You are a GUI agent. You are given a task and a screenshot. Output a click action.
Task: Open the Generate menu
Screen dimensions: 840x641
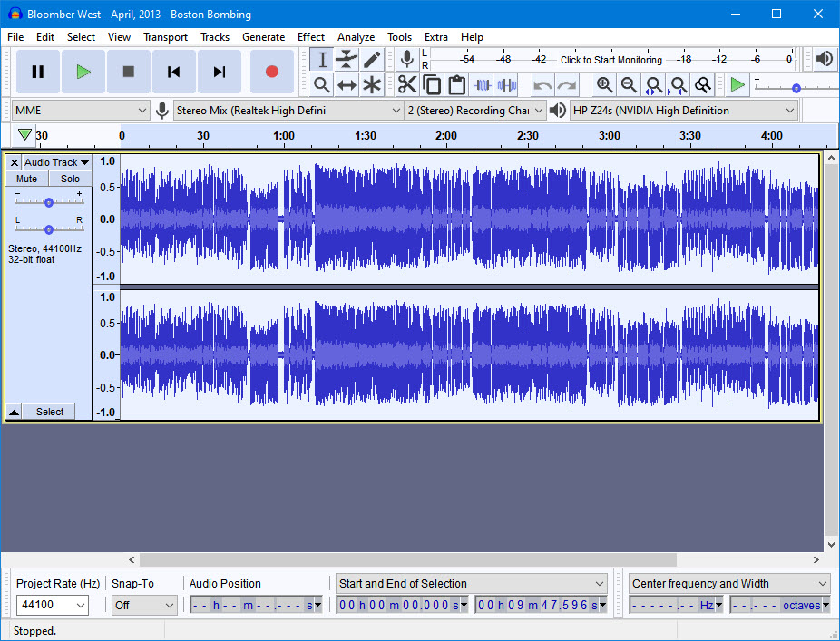263,37
